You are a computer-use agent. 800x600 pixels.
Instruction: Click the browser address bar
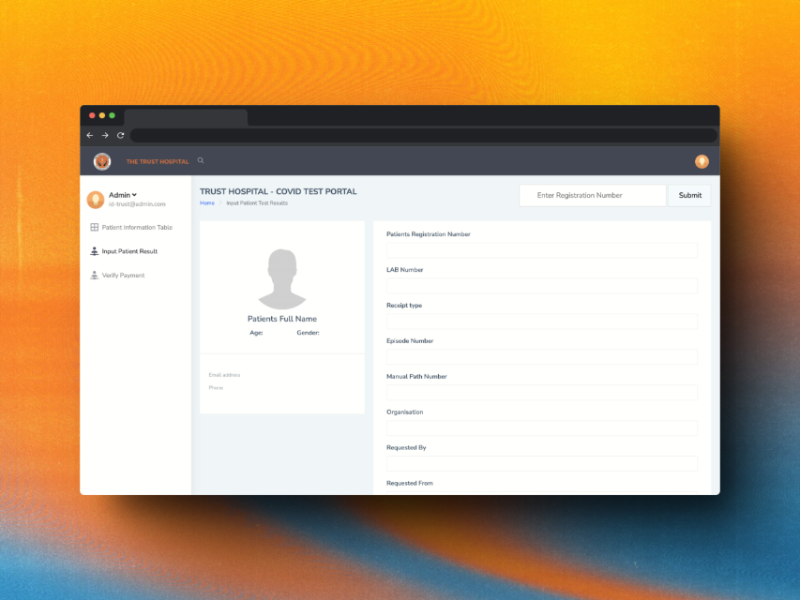(422, 135)
